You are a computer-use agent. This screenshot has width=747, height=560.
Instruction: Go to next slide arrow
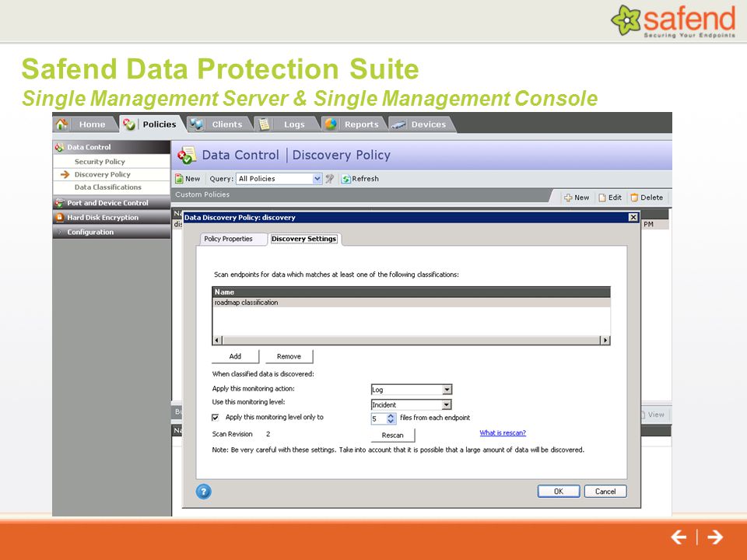coord(716,537)
